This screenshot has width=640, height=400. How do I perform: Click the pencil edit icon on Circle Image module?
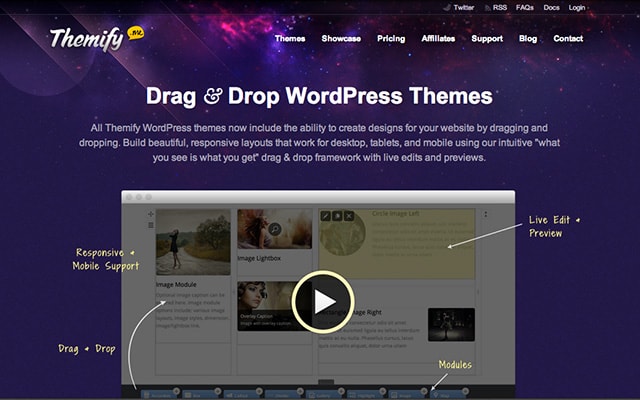point(326,216)
